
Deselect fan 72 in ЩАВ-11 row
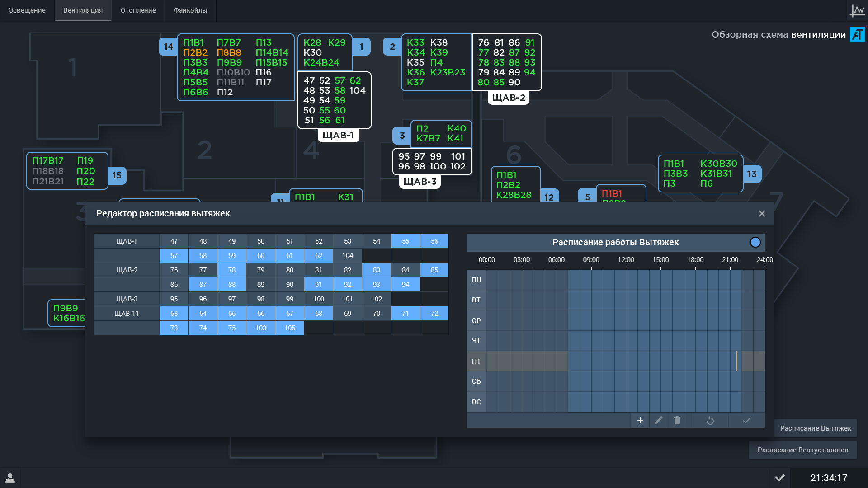pyautogui.click(x=434, y=313)
